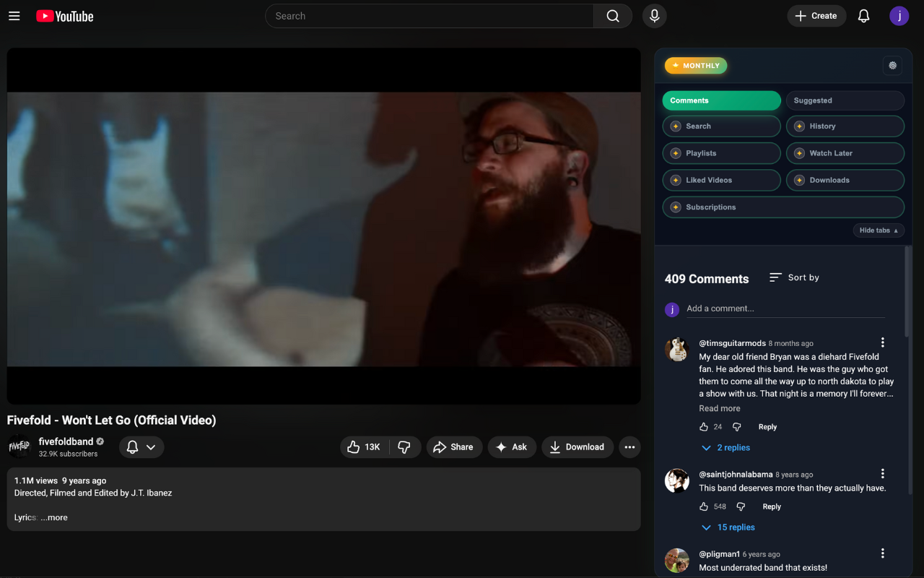Viewport: 924px width, 578px height.
Task: Expand 2 replies under timsguitarmods comment
Action: [x=726, y=448]
